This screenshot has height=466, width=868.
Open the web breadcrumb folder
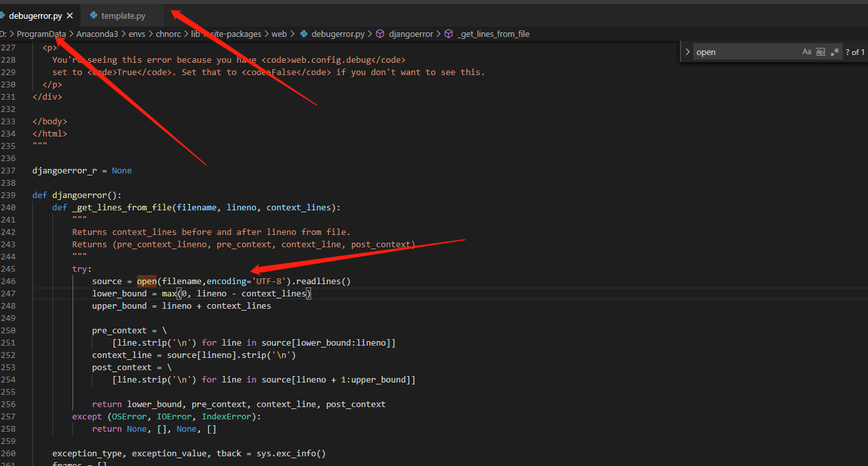(x=279, y=34)
